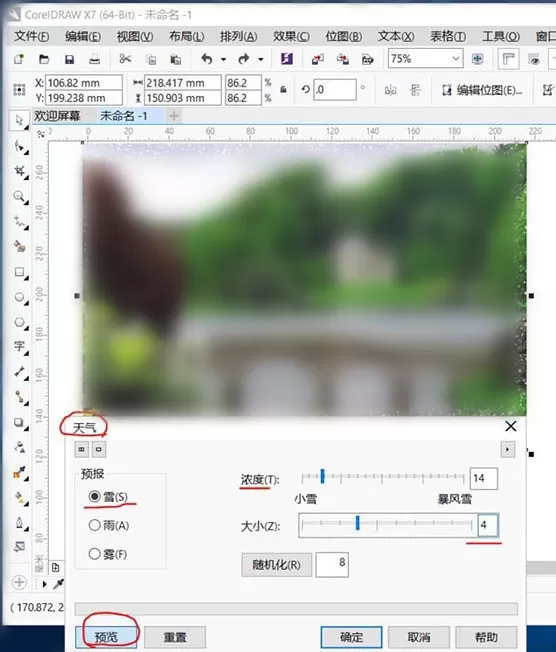The height and width of the screenshot is (652, 556).
Task: Click the 大小 value field showing 4
Action: point(488,525)
